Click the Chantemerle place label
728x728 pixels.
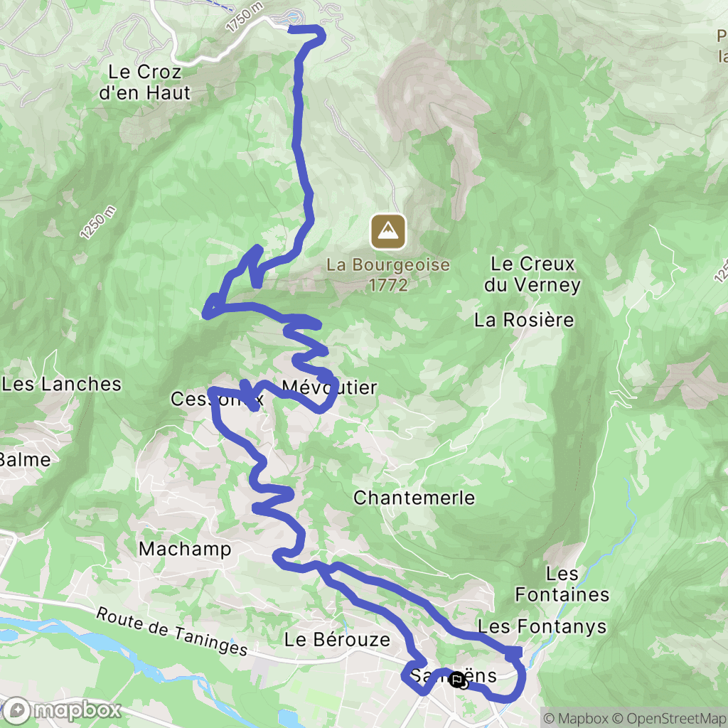[414, 498]
